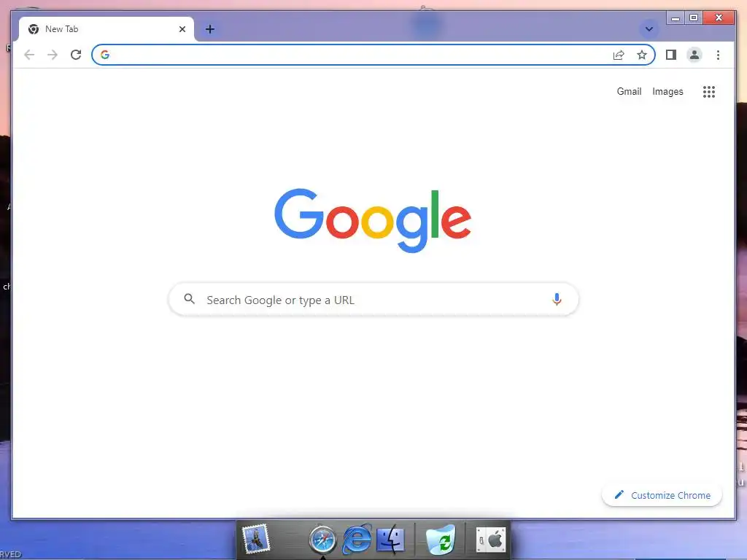The height and width of the screenshot is (560, 747).
Task: Open the recycle bin in dock
Action: 440,540
